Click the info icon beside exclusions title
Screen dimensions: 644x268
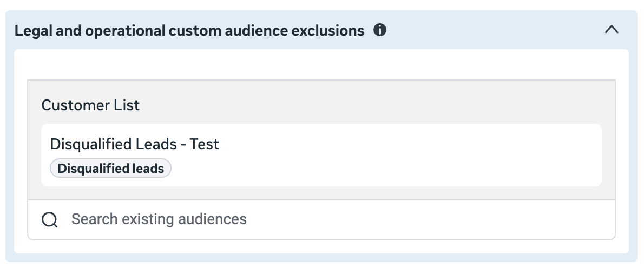tap(380, 30)
